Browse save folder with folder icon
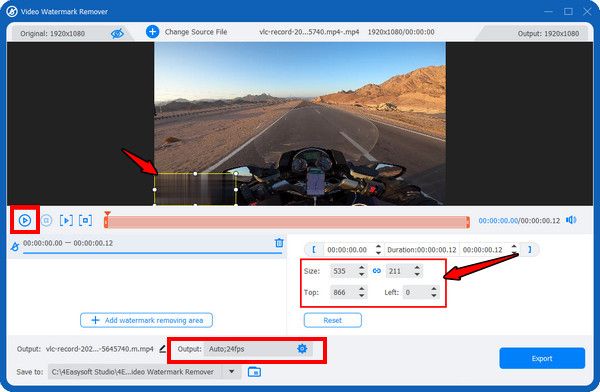This screenshot has width=600, height=392. [254, 371]
